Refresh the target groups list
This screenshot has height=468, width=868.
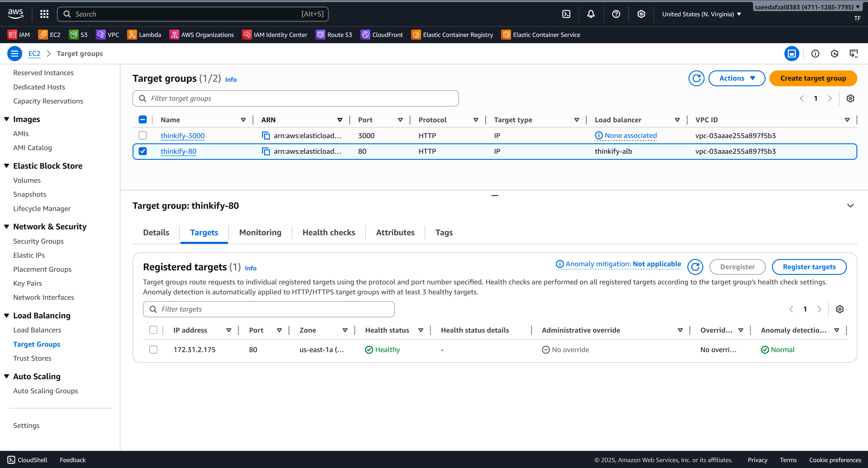pyautogui.click(x=696, y=78)
